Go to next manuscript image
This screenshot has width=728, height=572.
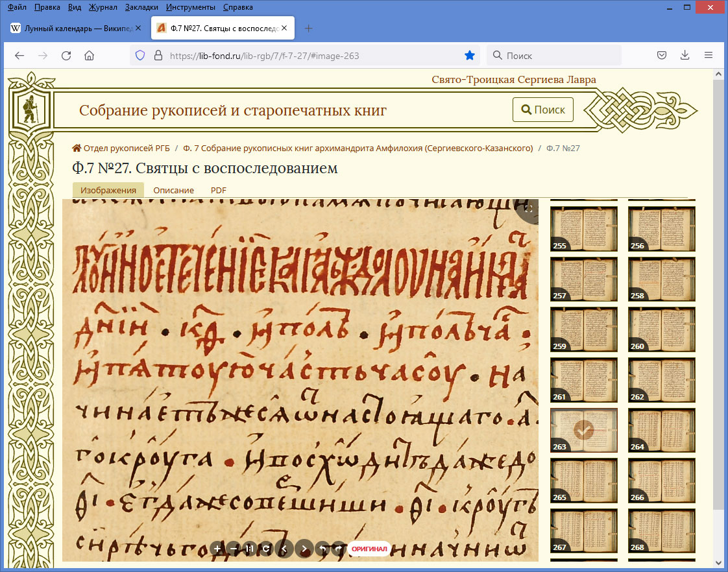pyautogui.click(x=304, y=549)
